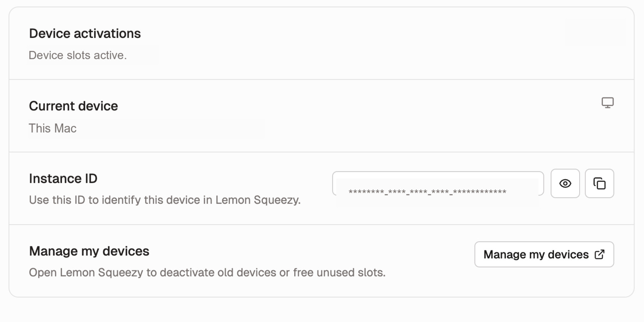
Task: Click the Instance ID label
Action: 63,178
